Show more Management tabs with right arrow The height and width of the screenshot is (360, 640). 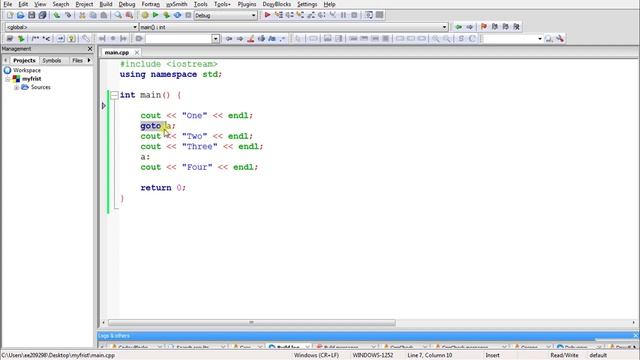(x=89, y=60)
